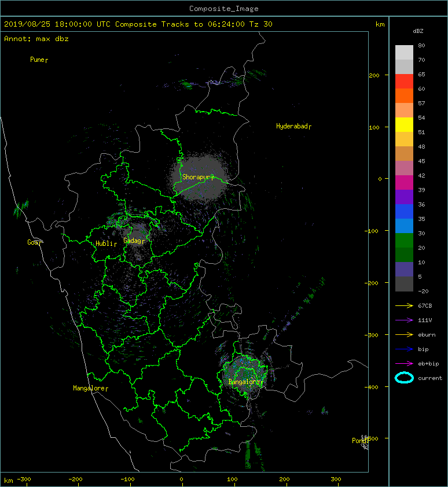Click the gray echo blob around Shorapur
448x487 pixels.
(200, 177)
